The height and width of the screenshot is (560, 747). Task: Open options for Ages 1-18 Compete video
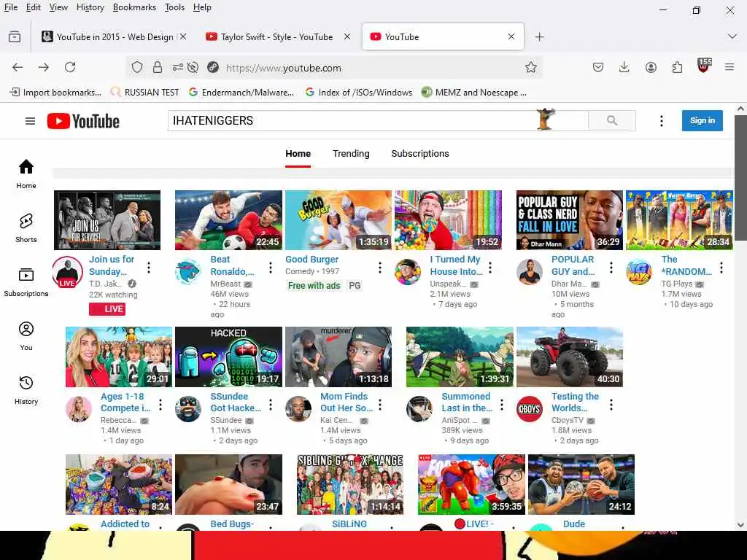160,405
